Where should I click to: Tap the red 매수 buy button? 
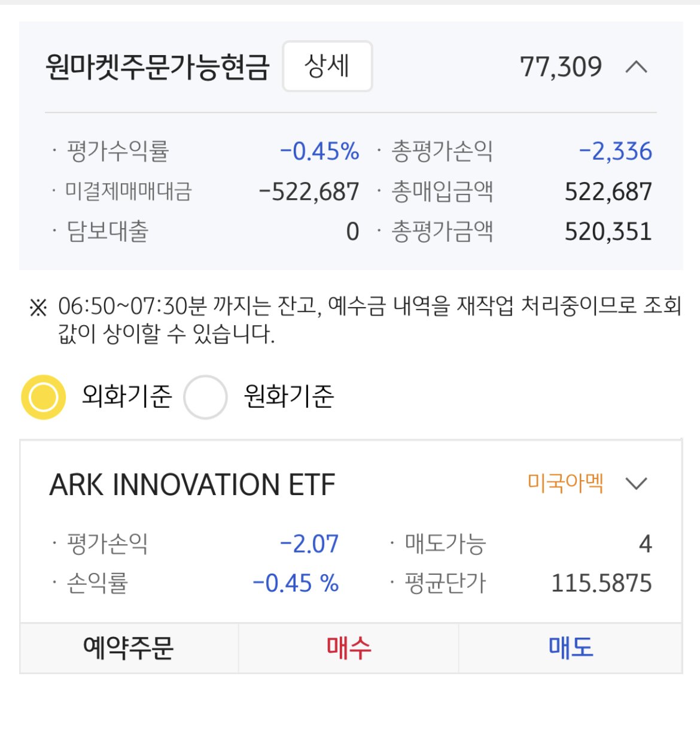(x=349, y=648)
